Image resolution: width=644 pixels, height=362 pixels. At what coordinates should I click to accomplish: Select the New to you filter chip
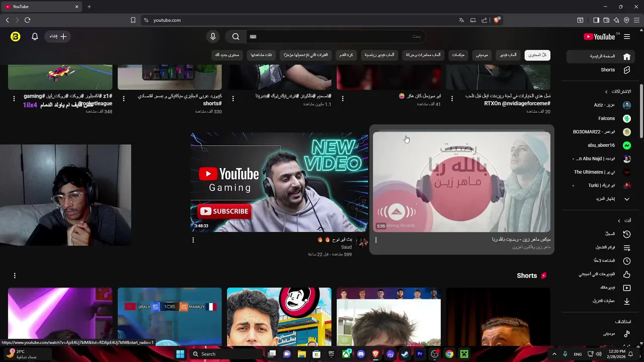pyautogui.click(x=227, y=55)
